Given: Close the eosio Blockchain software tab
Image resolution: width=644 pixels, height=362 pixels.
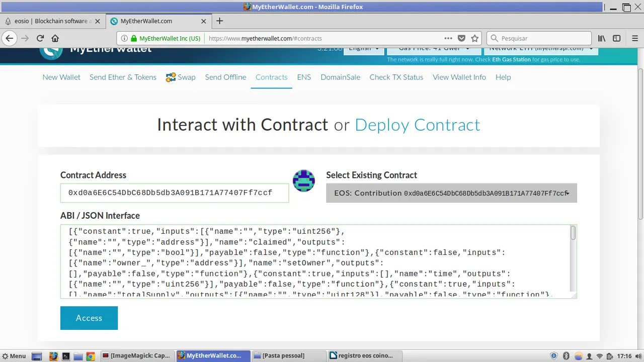Looking at the screenshot, I should (98, 21).
